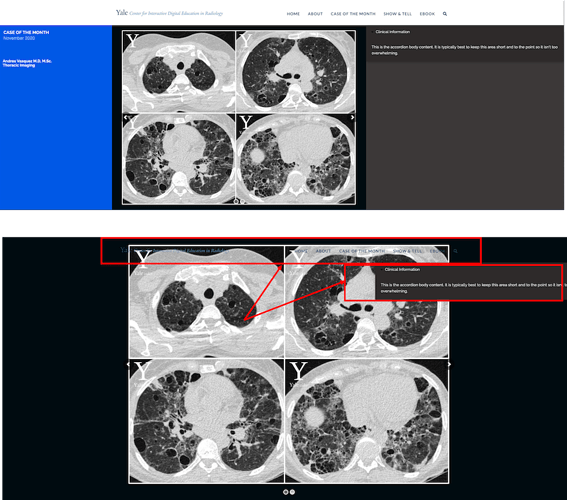Viewport: 567px width, 500px height.
Task: Click the faded search icon in the overlapping dark header
Action: [x=456, y=251]
